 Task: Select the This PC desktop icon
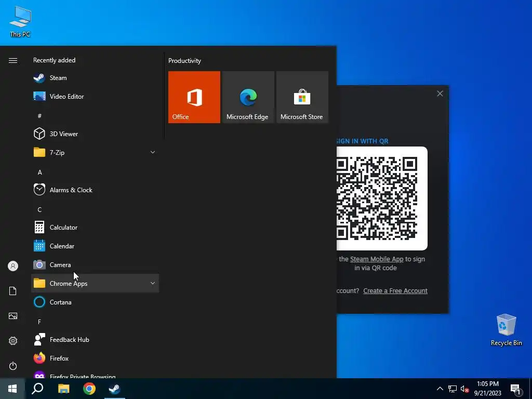tap(20, 21)
